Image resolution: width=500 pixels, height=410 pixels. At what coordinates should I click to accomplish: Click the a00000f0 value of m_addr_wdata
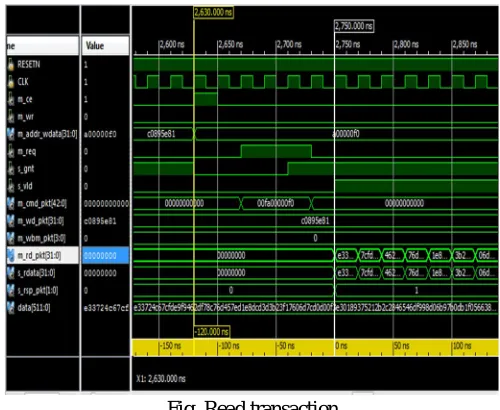(100, 134)
